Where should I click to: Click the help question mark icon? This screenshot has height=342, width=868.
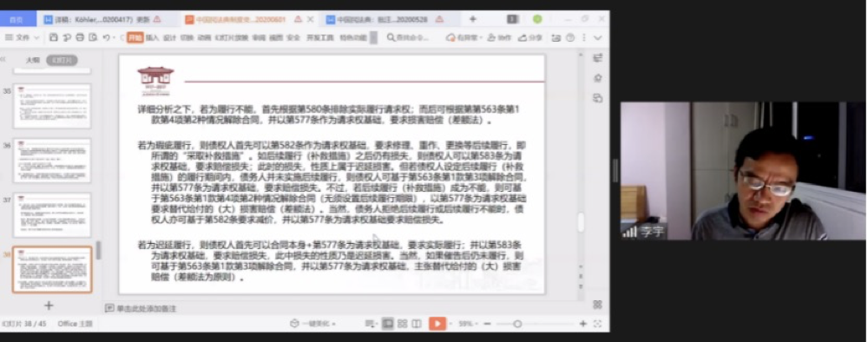[570, 37]
